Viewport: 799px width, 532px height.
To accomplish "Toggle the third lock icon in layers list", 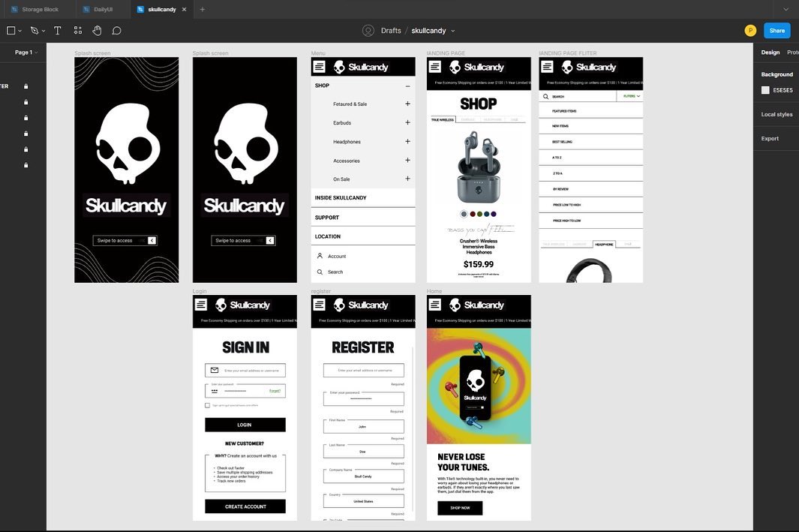I will tap(26, 118).
